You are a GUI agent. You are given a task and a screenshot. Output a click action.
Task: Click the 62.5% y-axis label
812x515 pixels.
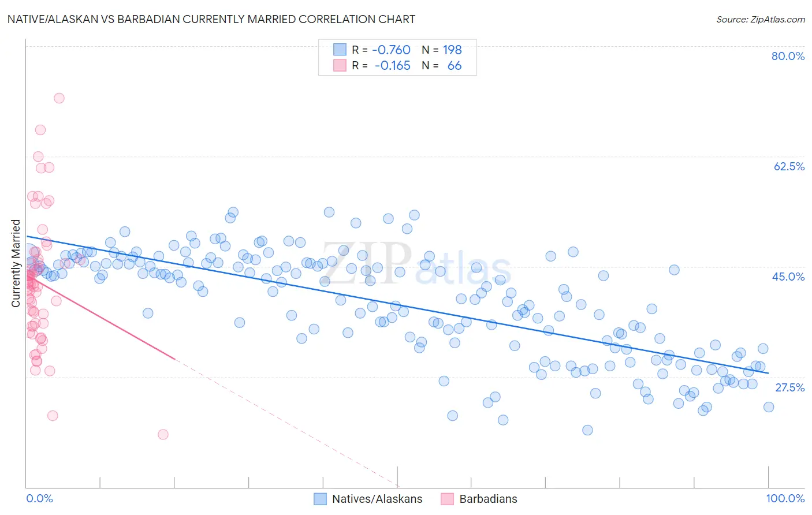tap(789, 166)
